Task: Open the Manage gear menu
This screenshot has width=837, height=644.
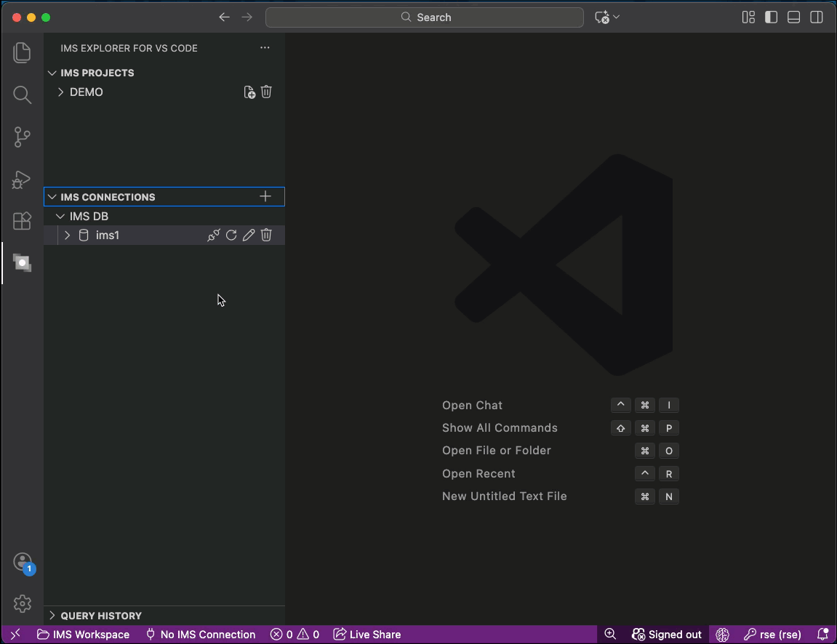Action: click(22, 603)
